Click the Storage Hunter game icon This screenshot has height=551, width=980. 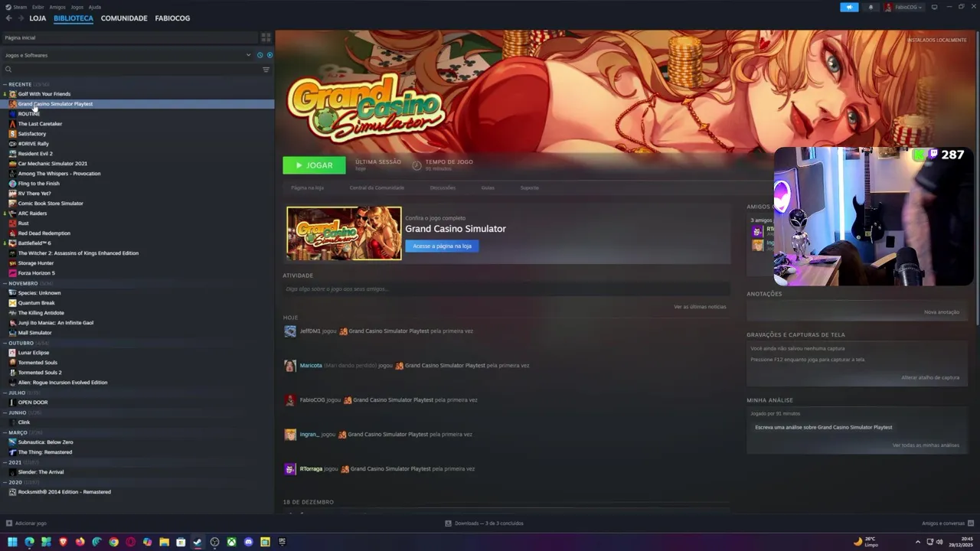[x=12, y=263]
